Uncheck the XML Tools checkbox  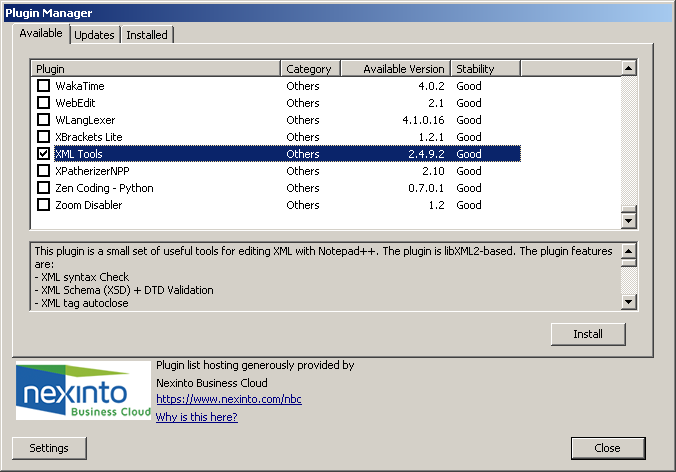click(x=44, y=154)
